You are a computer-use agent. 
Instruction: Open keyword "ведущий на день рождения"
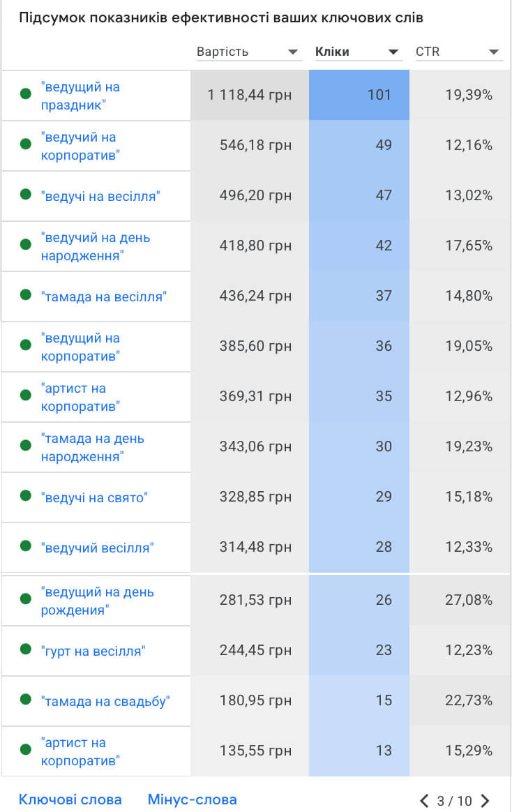pyautogui.click(x=98, y=601)
